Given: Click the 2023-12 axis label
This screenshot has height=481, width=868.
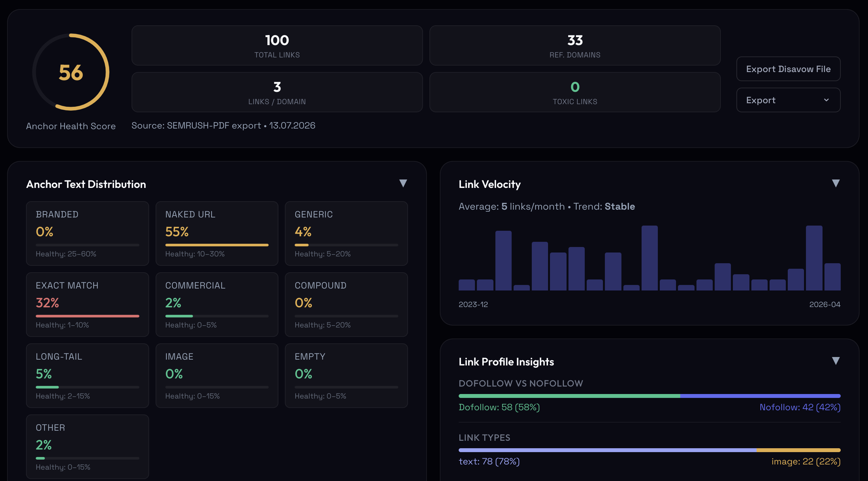Looking at the screenshot, I should tap(473, 304).
